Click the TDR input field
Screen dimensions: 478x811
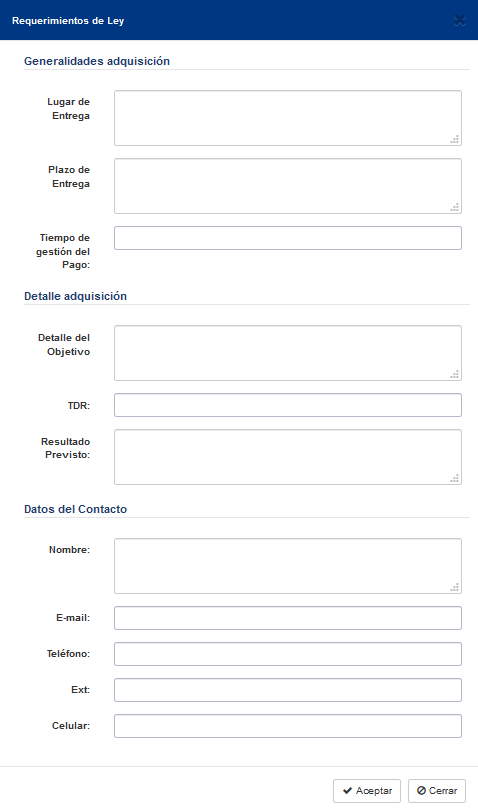(x=288, y=405)
